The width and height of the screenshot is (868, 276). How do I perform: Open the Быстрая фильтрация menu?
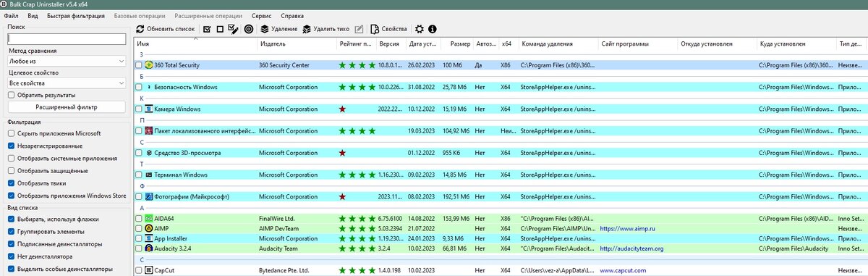[75, 15]
